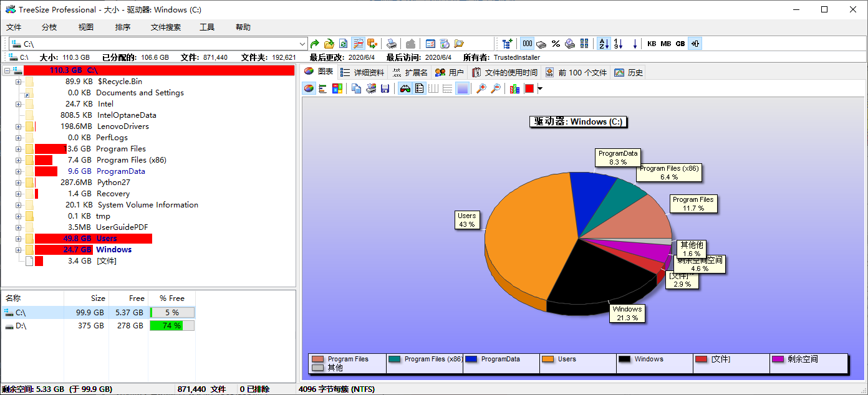868x395 pixels.
Task: Click the expand tree icon with green plus
Action: tap(508, 44)
